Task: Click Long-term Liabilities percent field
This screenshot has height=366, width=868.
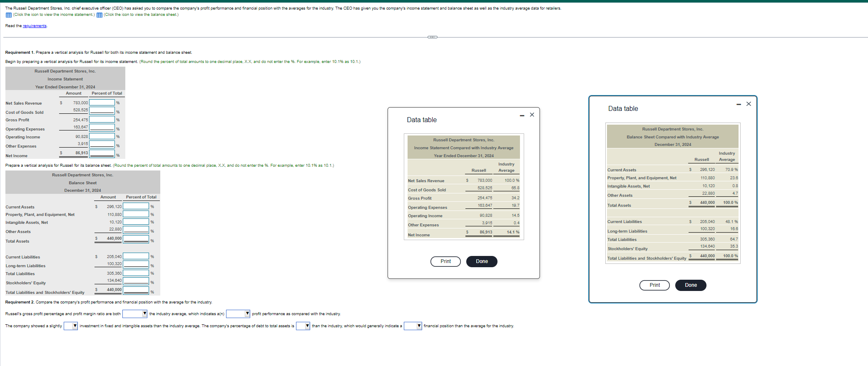Action: pyautogui.click(x=136, y=264)
